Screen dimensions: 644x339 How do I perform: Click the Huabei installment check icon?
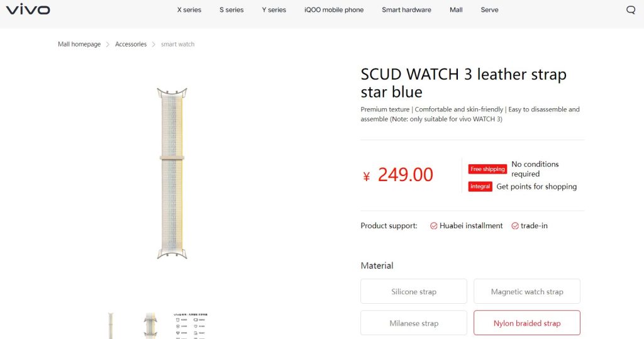[433, 226]
